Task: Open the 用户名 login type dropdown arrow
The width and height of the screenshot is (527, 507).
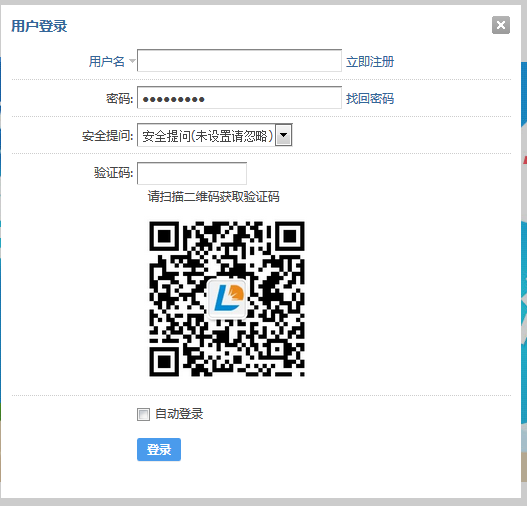Action: point(132,61)
